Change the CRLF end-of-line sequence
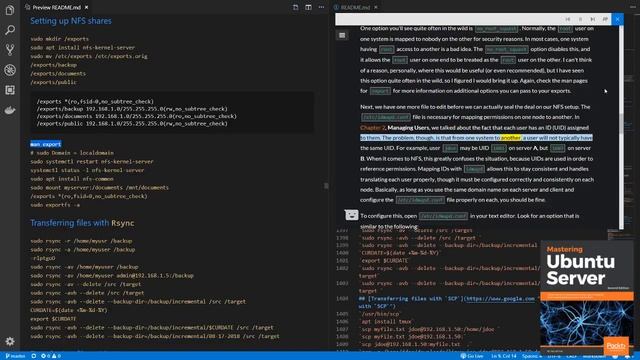This screenshot has height=360, width=640. coord(571,356)
